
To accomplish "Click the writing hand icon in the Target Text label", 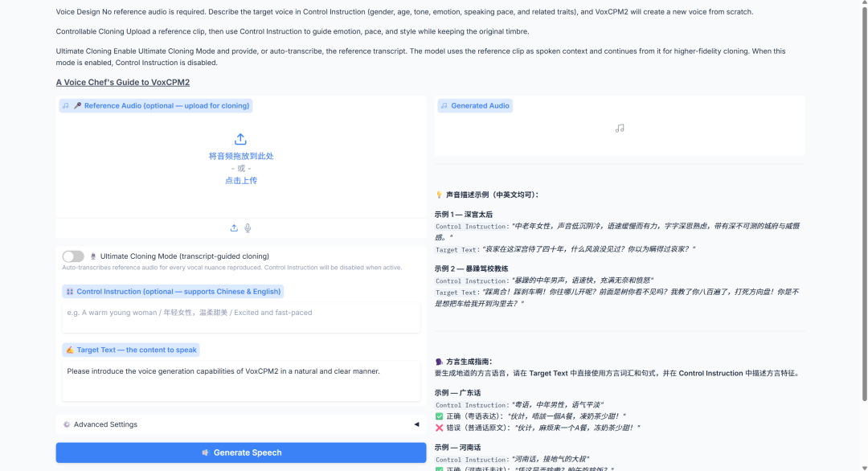I will coord(70,350).
